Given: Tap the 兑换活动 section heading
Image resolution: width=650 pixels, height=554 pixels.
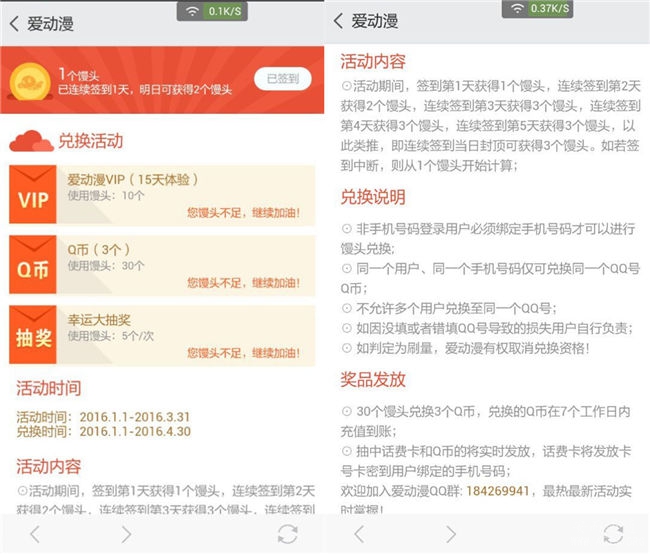Looking at the screenshot, I should pyautogui.click(x=90, y=141).
